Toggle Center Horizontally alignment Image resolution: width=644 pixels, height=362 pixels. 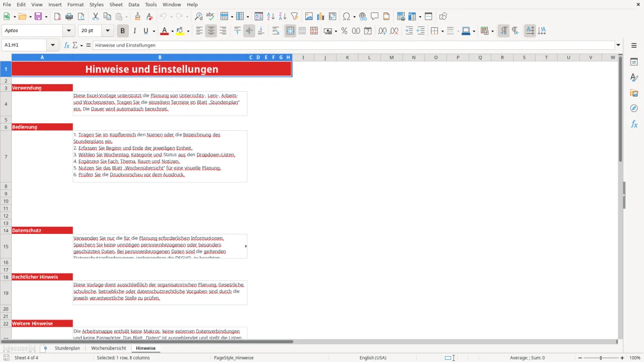pyautogui.click(x=211, y=31)
